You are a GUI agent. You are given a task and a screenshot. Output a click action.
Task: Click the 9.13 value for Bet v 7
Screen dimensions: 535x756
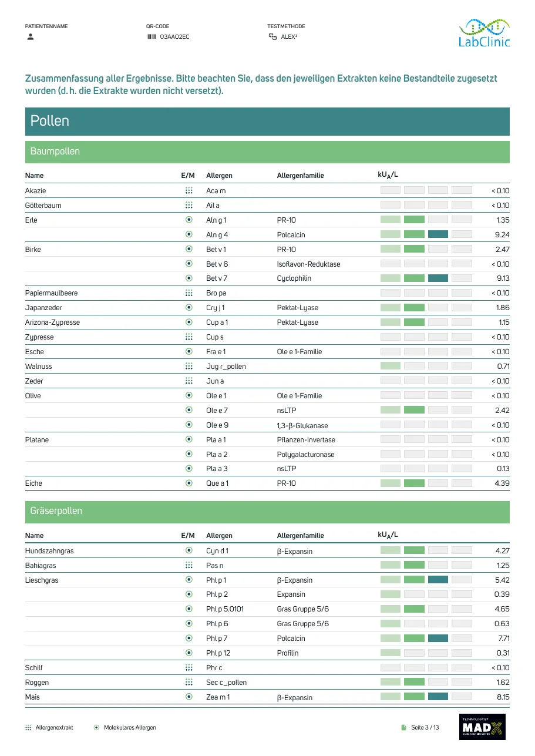coord(502,278)
